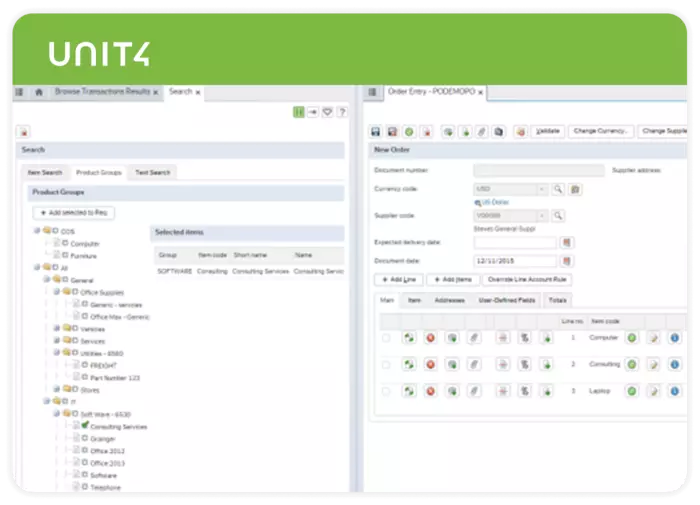The image size is (700, 505).
Task: Click the green circle icon in order toolbar
Action: click(x=409, y=132)
